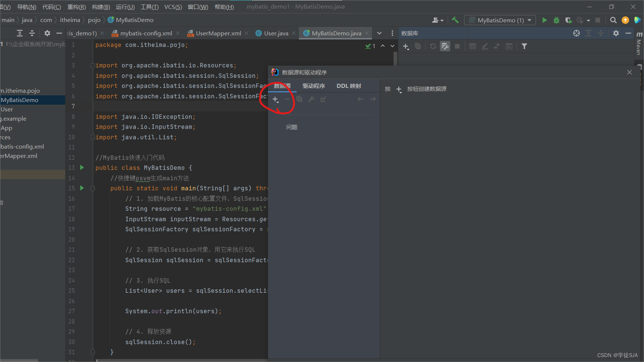Screen dimensions: 644x362
Task: Click the pojo breadcrumb in the navigation bar
Action: point(94,20)
